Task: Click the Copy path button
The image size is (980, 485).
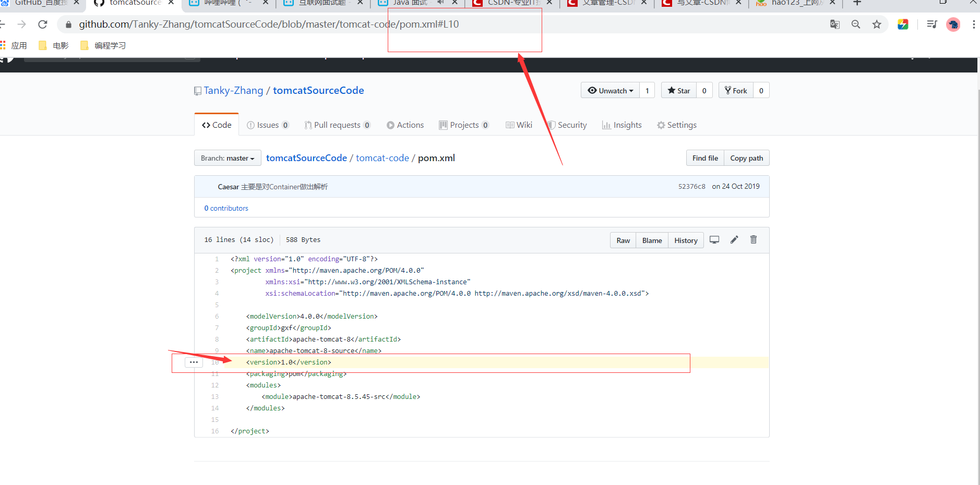Action: (x=747, y=158)
